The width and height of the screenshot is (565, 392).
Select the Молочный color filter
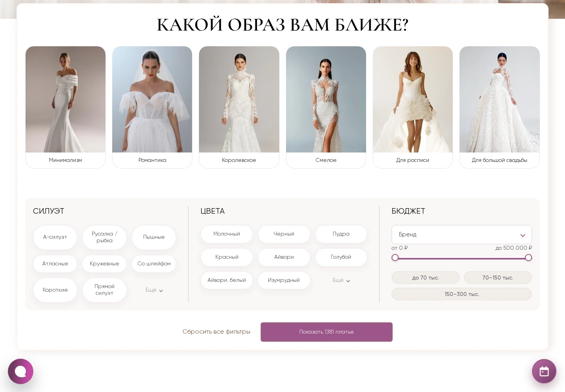pyautogui.click(x=227, y=234)
